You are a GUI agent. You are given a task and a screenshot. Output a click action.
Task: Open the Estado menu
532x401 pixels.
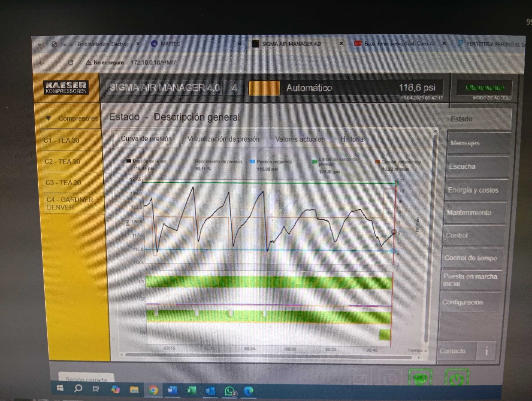(x=480, y=119)
